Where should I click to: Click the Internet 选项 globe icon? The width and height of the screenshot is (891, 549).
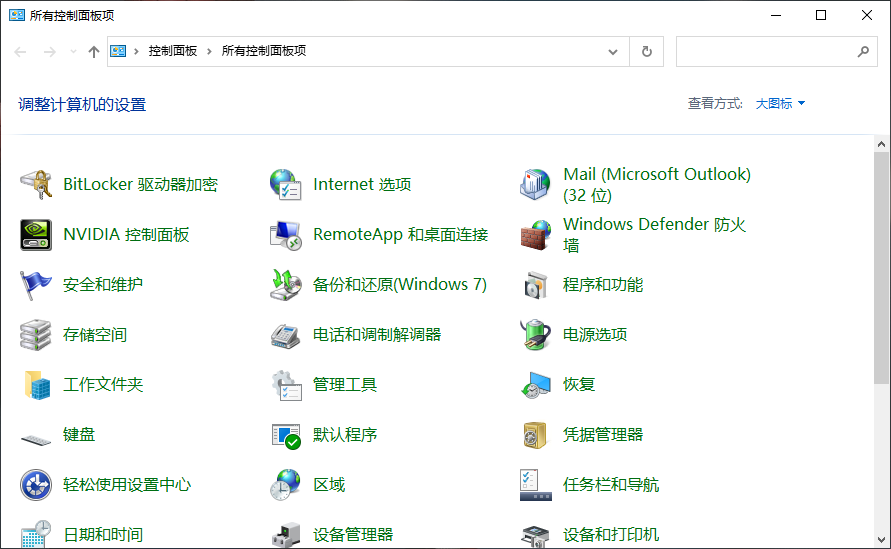click(286, 185)
